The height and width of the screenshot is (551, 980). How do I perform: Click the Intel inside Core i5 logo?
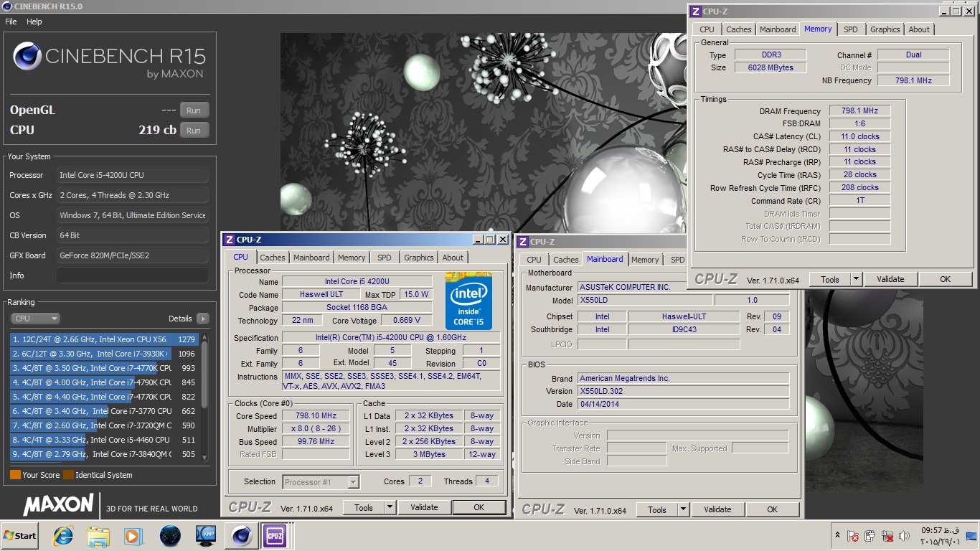pyautogui.click(x=468, y=301)
